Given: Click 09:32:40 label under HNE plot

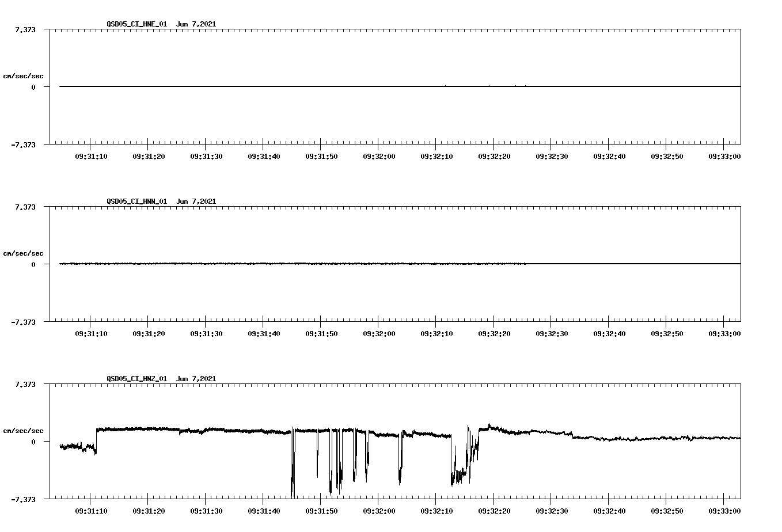Looking at the screenshot, I should click(x=609, y=157).
